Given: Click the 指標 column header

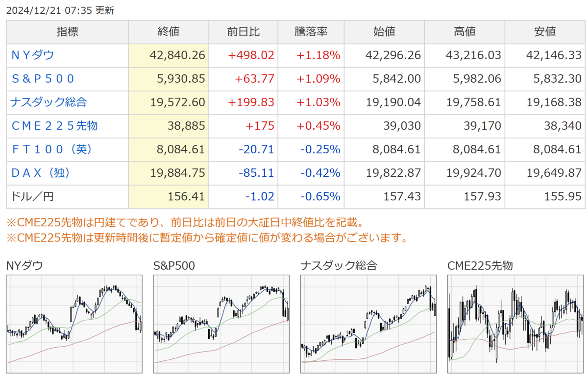Looking at the screenshot, I should 67,32.
